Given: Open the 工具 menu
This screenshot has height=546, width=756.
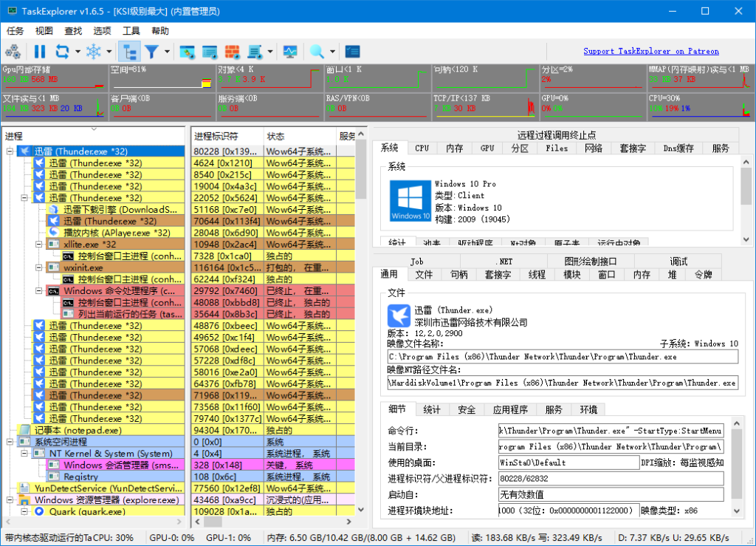Looking at the screenshot, I should 131,31.
